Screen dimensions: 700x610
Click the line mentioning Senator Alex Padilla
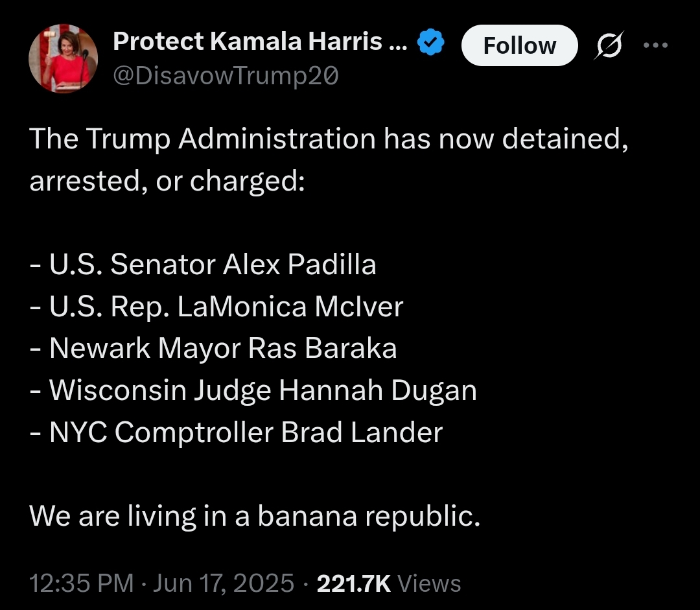point(203,264)
